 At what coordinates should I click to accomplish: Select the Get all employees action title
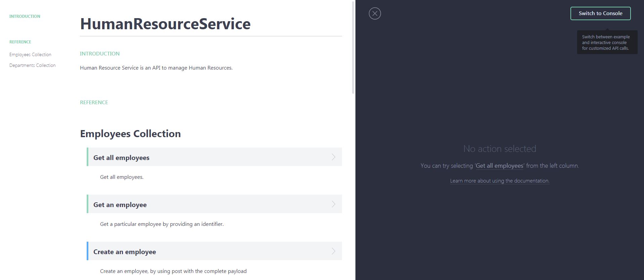121,158
